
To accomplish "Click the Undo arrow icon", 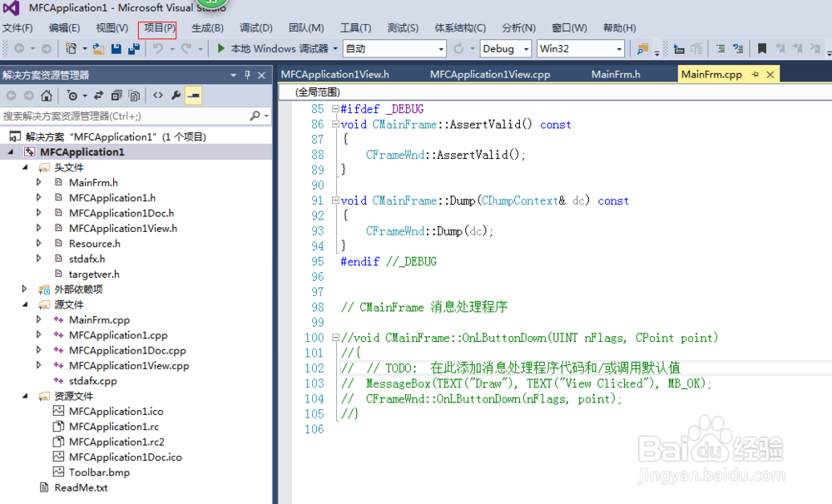I will pos(158,49).
